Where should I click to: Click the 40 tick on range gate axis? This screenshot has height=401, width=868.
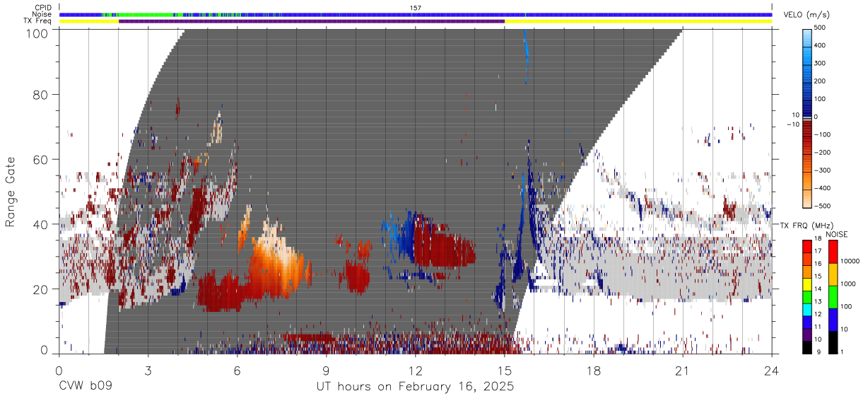pos(40,224)
